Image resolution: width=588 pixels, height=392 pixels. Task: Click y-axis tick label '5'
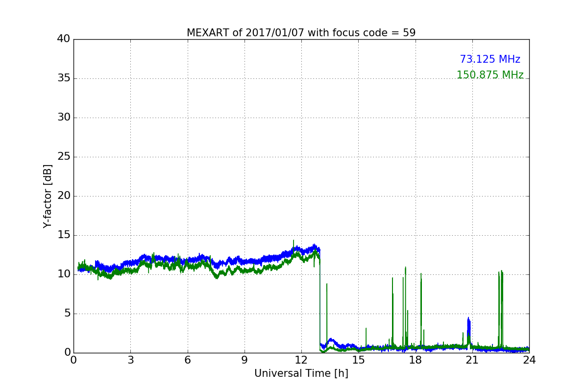pos(67,314)
